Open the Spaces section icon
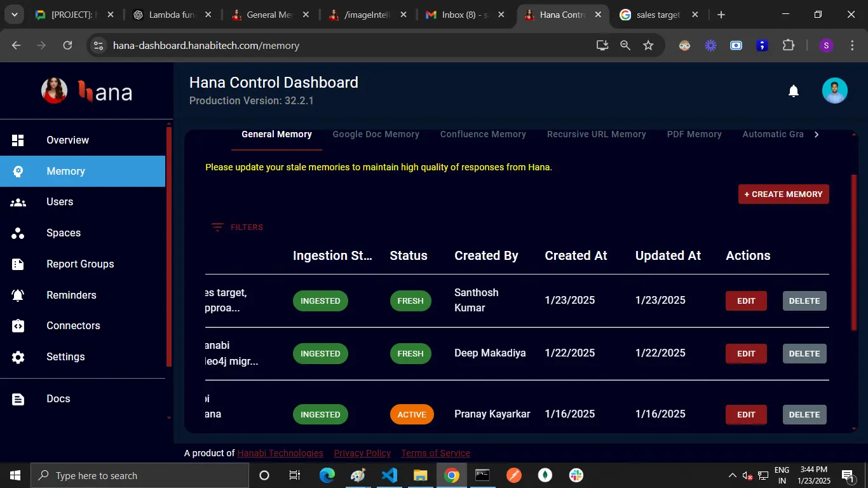Image resolution: width=868 pixels, height=488 pixels. click(18, 233)
